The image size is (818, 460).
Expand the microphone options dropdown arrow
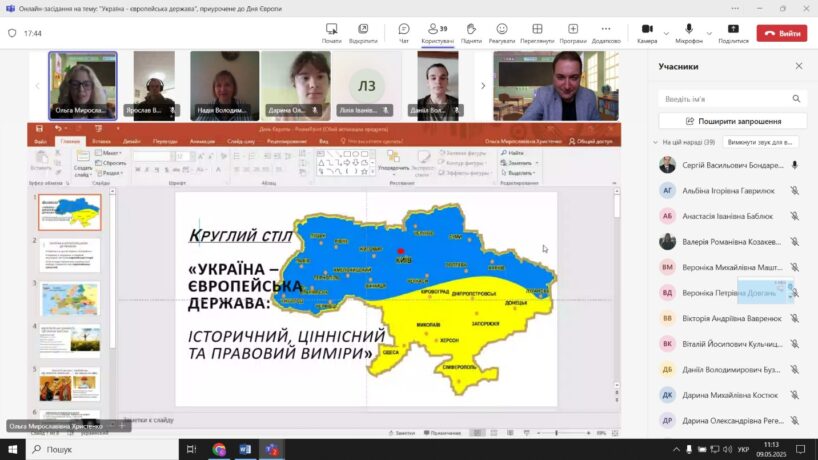709,30
